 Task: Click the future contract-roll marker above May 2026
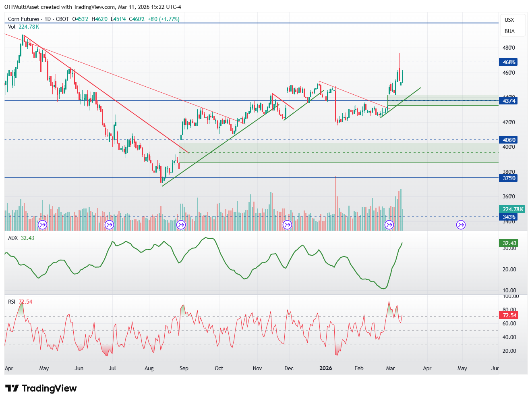[x=461, y=225]
